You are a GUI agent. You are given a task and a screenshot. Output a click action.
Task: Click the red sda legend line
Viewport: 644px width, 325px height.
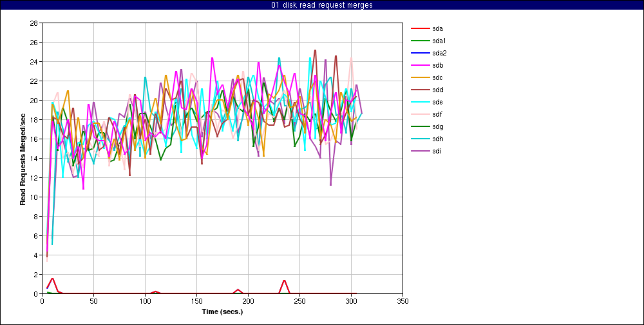(419, 28)
